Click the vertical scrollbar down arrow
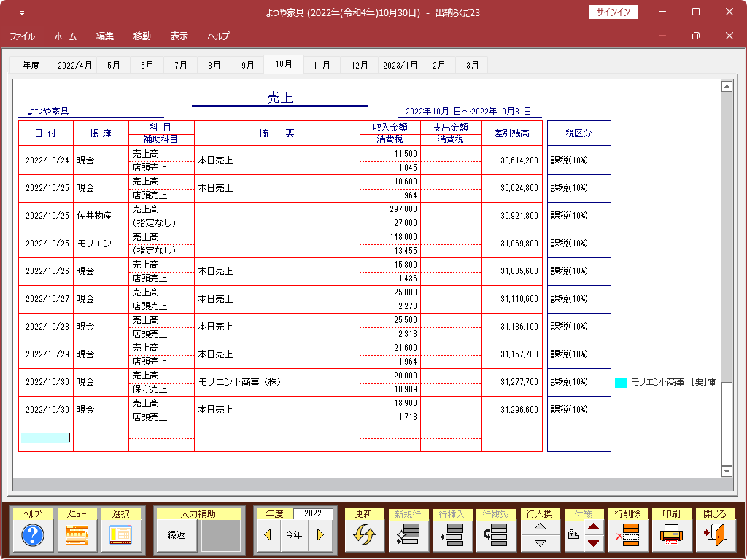 (x=727, y=472)
